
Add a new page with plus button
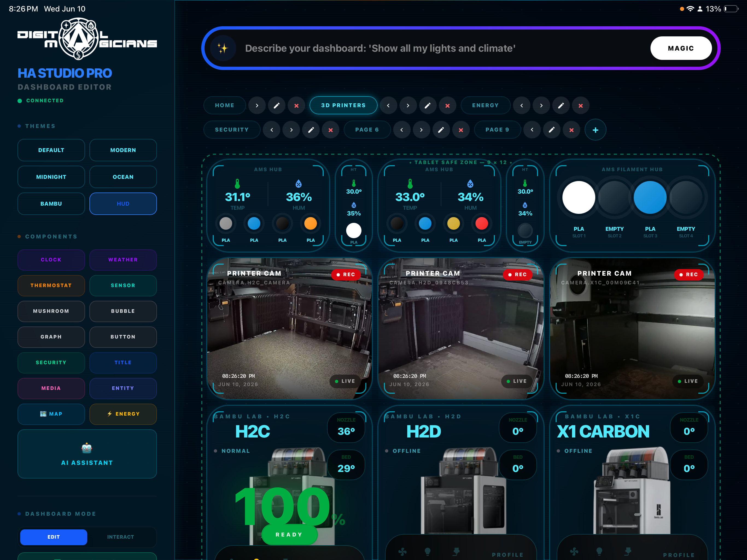(x=595, y=130)
